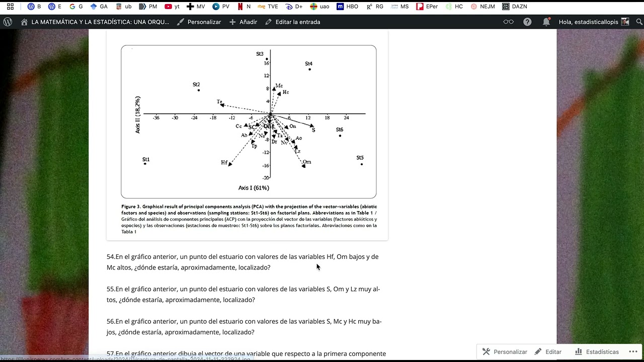Screen dimensions: 644x362
Task: Open the help question mark icon
Action: 527,22
